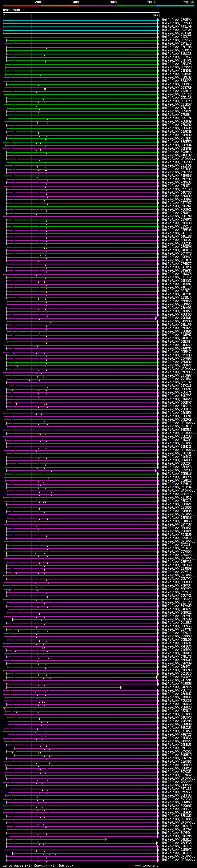Select label UniRef100_Q3MEH2
197x868 pixels.
pyautogui.click(x=176, y=78)
